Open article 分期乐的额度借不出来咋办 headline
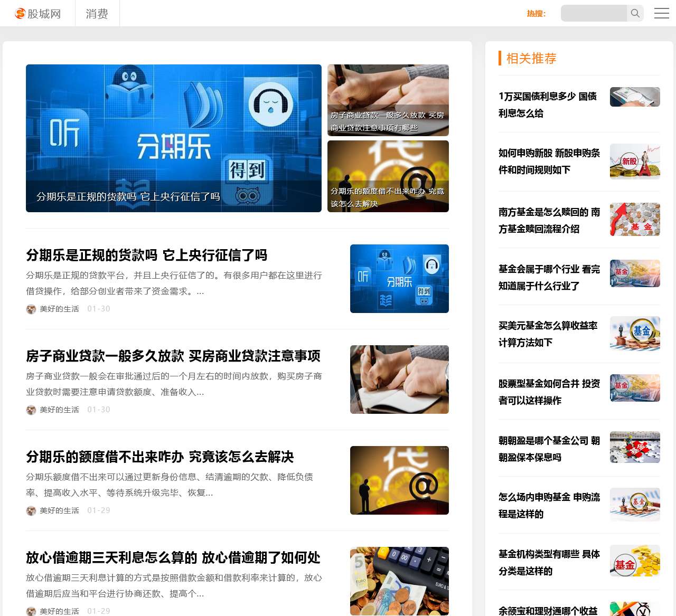 [x=160, y=457]
